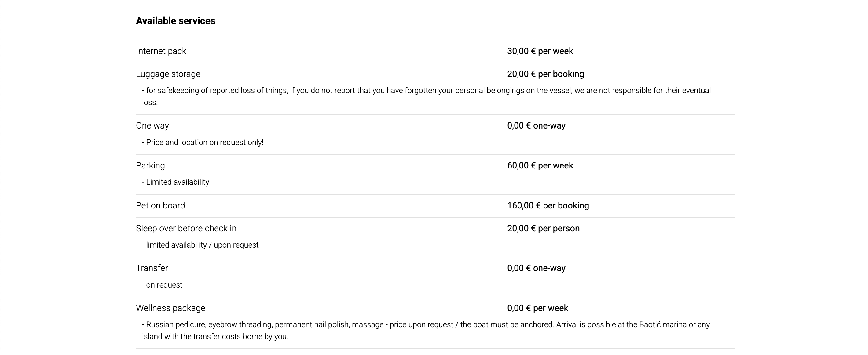Select Sleep over before check in label
Screen dimensions: 868x355
point(186,229)
